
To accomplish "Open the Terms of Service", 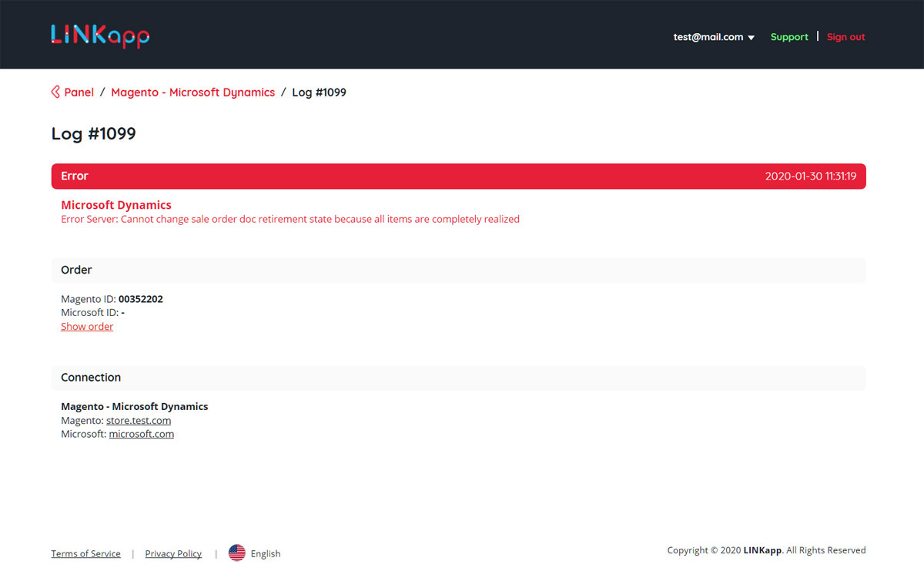I will point(85,553).
